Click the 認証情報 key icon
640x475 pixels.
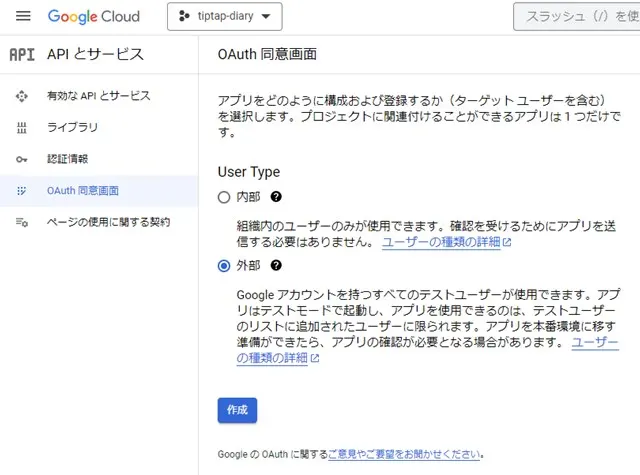coord(22,159)
